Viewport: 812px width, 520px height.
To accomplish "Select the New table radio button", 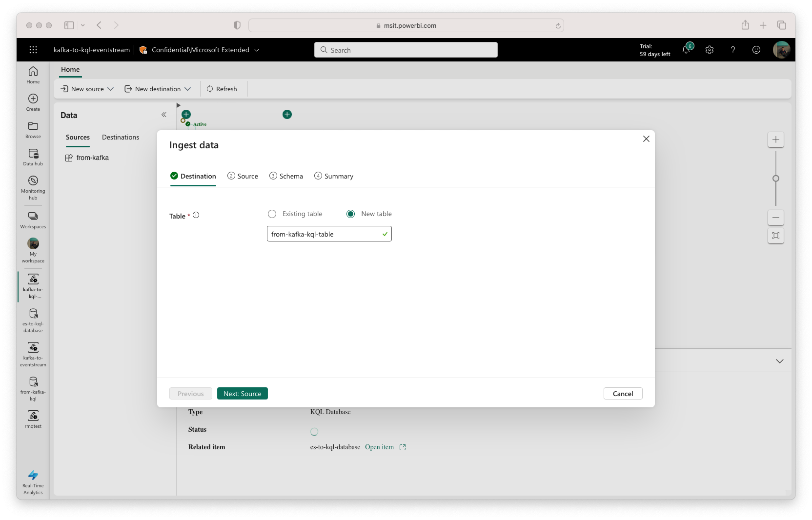I will click(350, 214).
